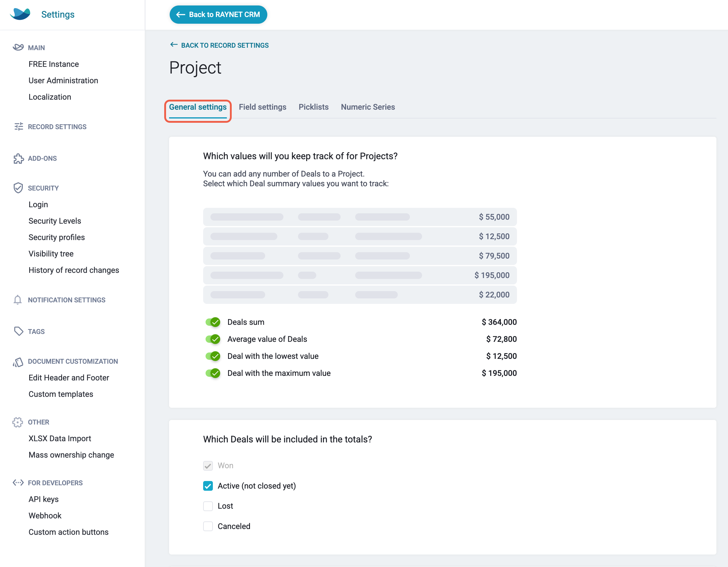Open Custom action buttons page
The height and width of the screenshot is (567, 728).
click(69, 532)
